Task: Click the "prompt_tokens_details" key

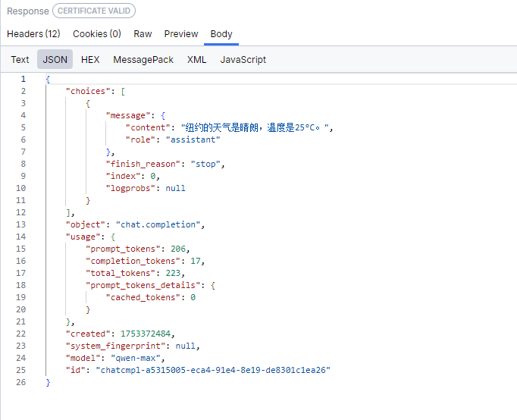Action: click(x=143, y=285)
